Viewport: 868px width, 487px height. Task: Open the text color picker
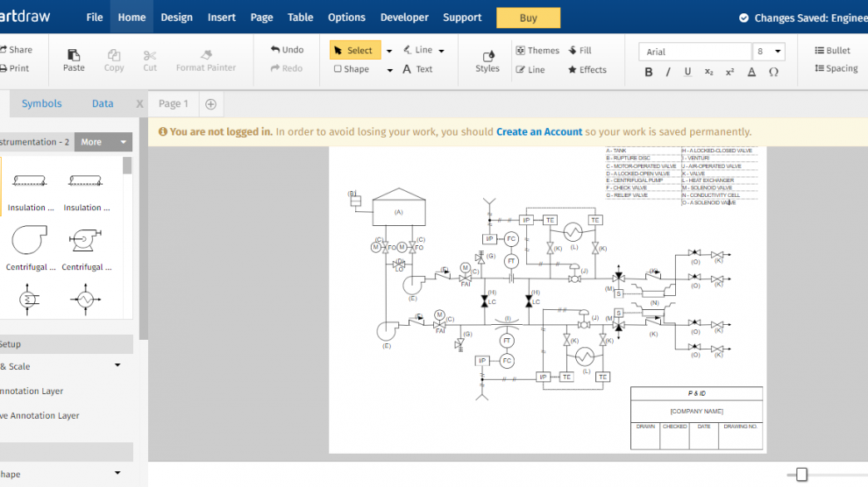point(751,72)
